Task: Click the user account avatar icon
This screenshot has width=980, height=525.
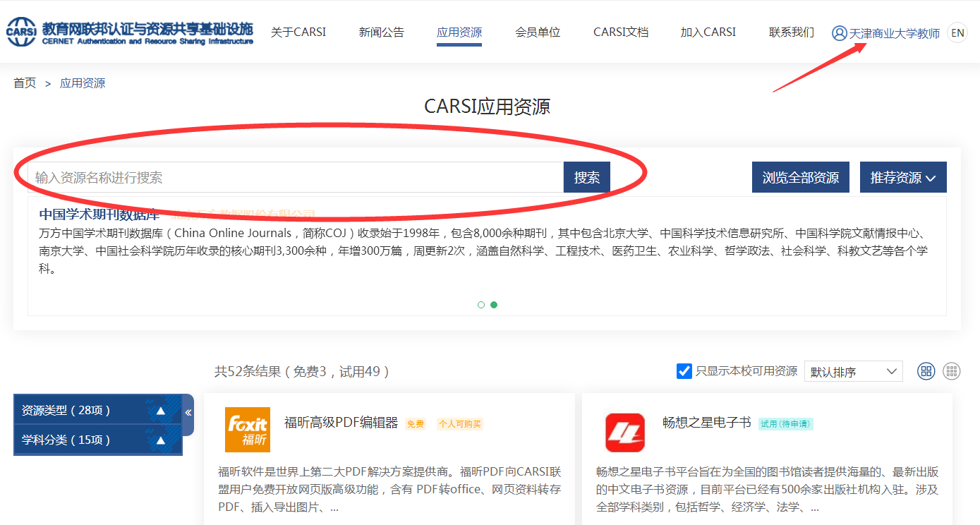Action: point(839,33)
